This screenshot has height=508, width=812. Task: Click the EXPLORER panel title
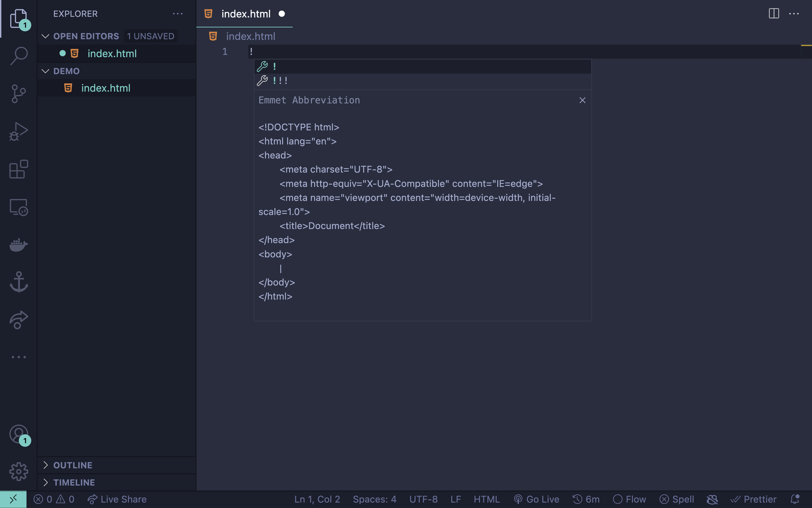pos(75,14)
